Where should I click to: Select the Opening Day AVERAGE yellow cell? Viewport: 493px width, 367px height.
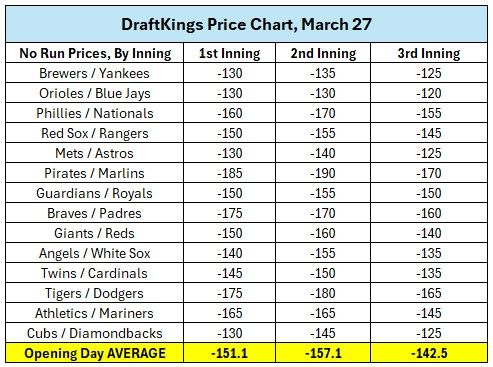(x=95, y=353)
